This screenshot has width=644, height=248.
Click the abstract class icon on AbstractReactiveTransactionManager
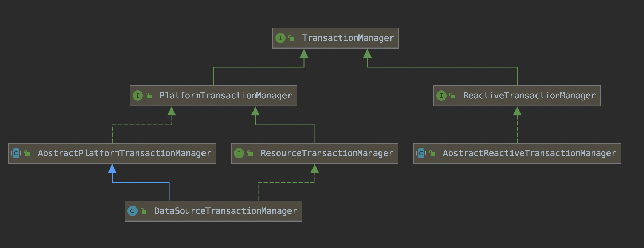pyautogui.click(x=421, y=153)
